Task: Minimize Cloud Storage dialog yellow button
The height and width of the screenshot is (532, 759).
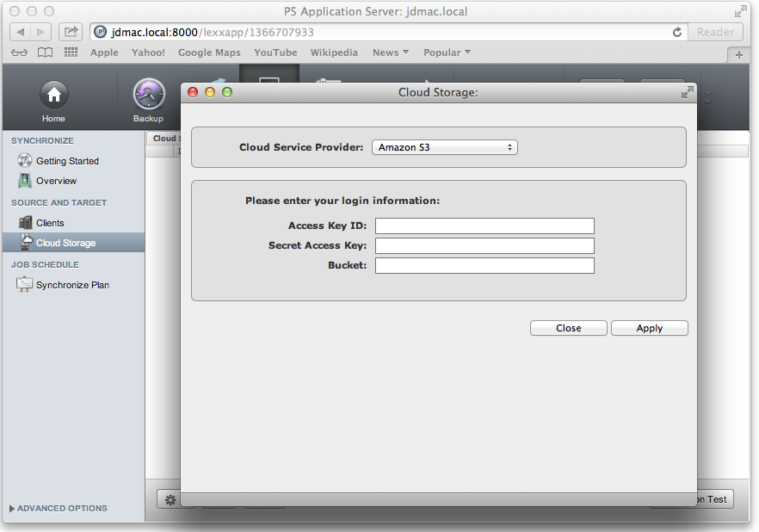Action: coord(210,92)
